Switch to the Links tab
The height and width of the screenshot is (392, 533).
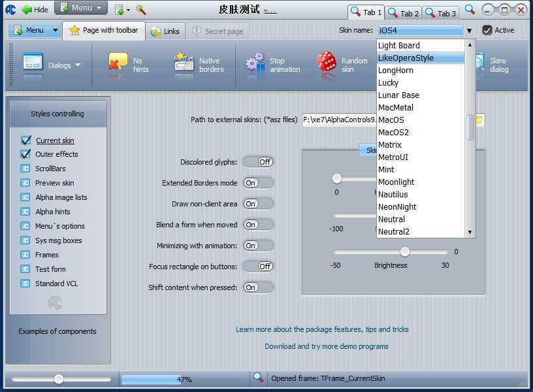(x=165, y=31)
